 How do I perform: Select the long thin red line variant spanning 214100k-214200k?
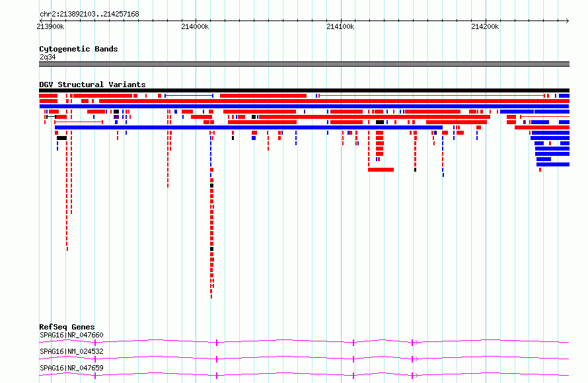431,96
